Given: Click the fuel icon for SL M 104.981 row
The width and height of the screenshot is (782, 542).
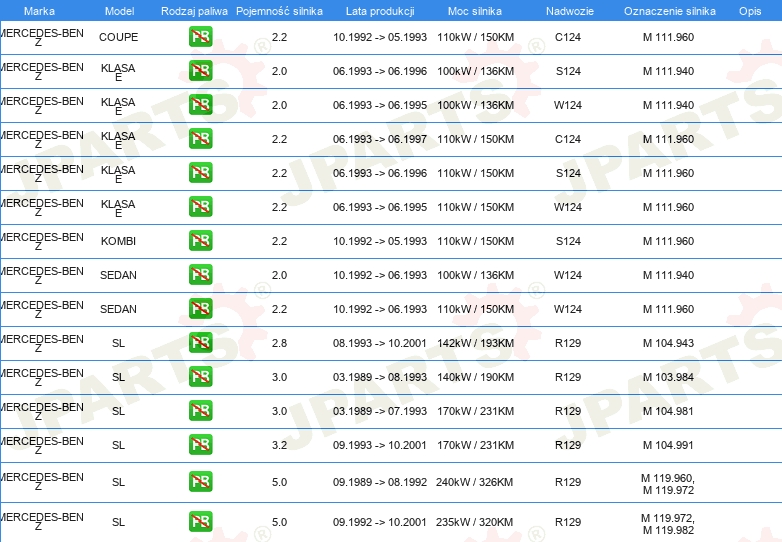Looking at the screenshot, I should [x=200, y=411].
